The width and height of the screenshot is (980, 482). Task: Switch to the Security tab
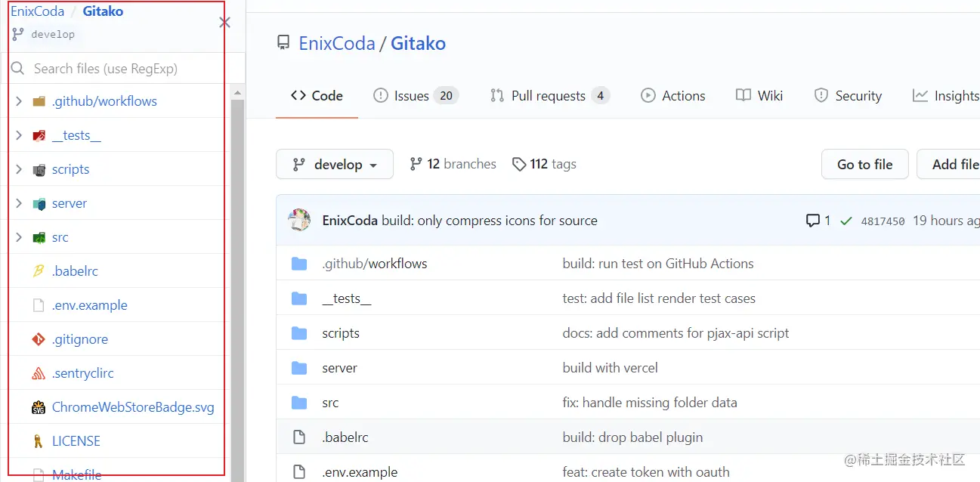pyautogui.click(x=848, y=96)
